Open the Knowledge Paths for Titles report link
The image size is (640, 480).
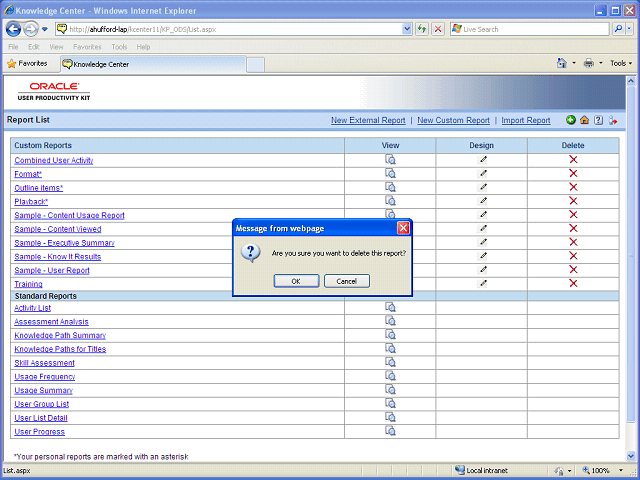point(60,349)
